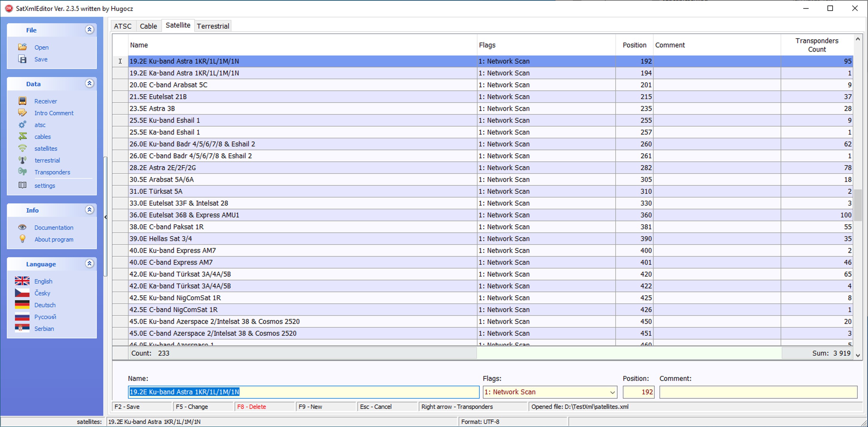Click the Serbian flag icon
868x427 pixels.
pyautogui.click(x=22, y=328)
